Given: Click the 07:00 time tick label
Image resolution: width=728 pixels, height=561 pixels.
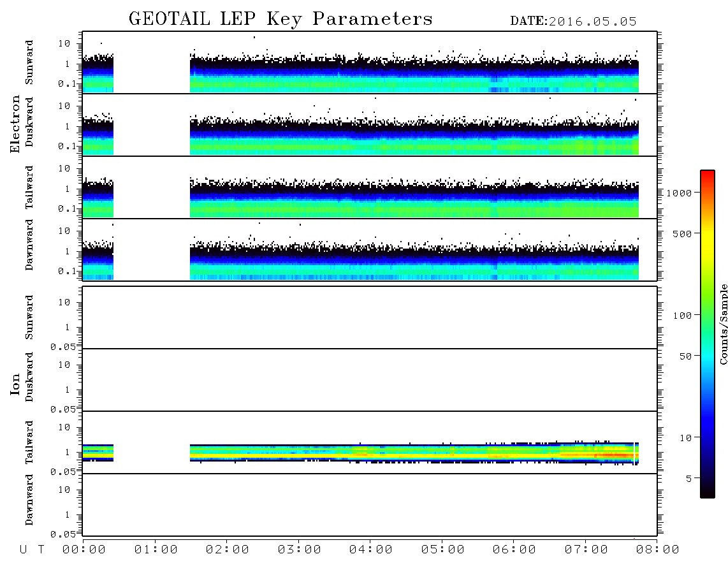Looking at the screenshot, I should (x=586, y=550).
